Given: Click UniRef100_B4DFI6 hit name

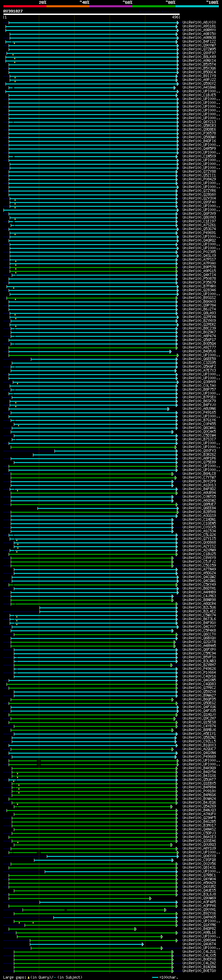Looking at the screenshot, I should coord(199,141).
